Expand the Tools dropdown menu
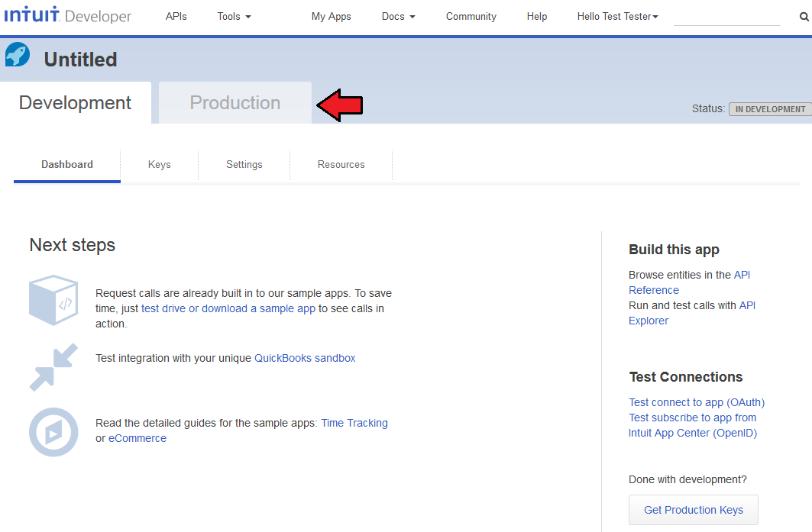 click(234, 17)
